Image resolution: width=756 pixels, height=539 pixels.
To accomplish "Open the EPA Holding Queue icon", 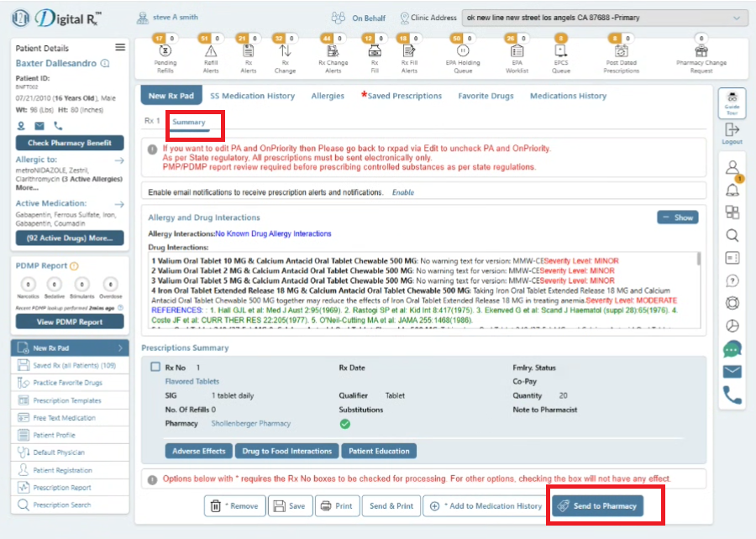I will (462, 50).
